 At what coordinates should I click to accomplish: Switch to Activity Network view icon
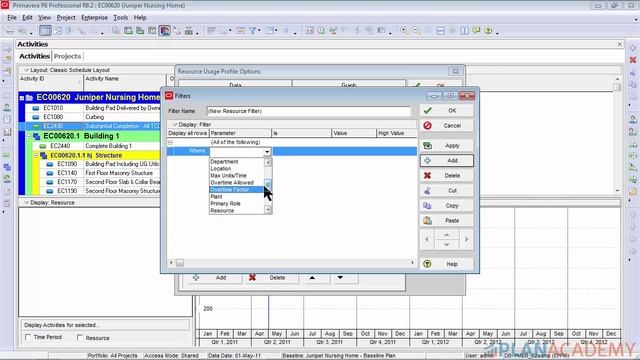[x=58, y=31]
